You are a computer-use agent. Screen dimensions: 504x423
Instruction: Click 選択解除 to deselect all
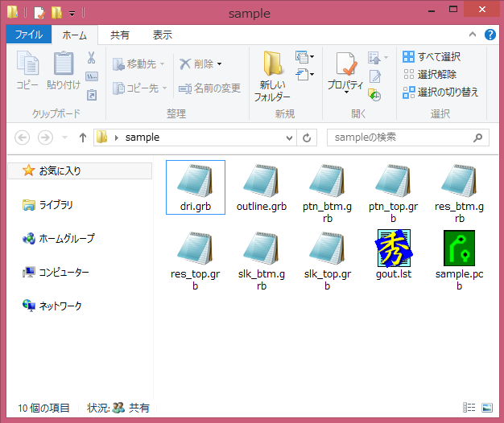[x=430, y=75]
